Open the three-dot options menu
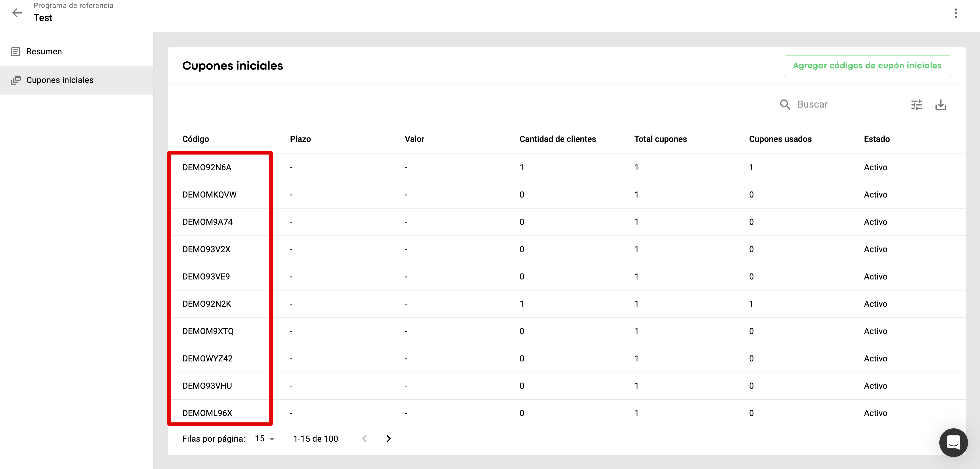The width and height of the screenshot is (980, 469). pos(955,13)
